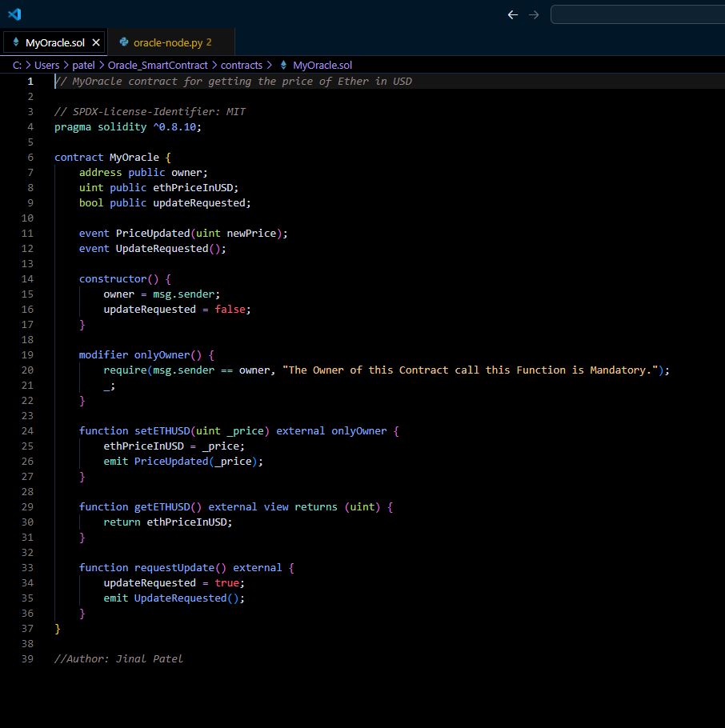Screen dimensions: 725x728
Task: Click line number 6 in the gutter
Action: coord(30,158)
